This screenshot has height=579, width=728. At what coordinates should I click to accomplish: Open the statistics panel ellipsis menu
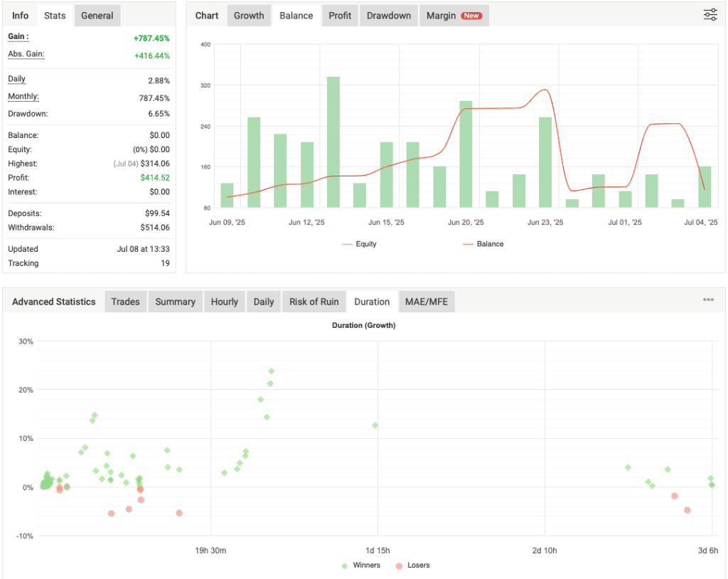coord(708,299)
